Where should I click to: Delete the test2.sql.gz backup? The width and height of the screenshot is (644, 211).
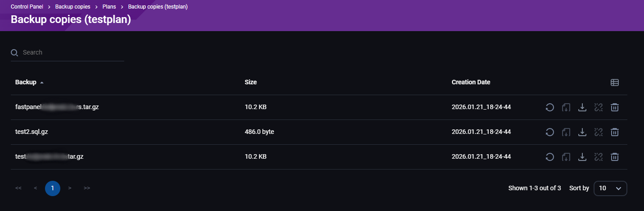[x=615, y=132]
